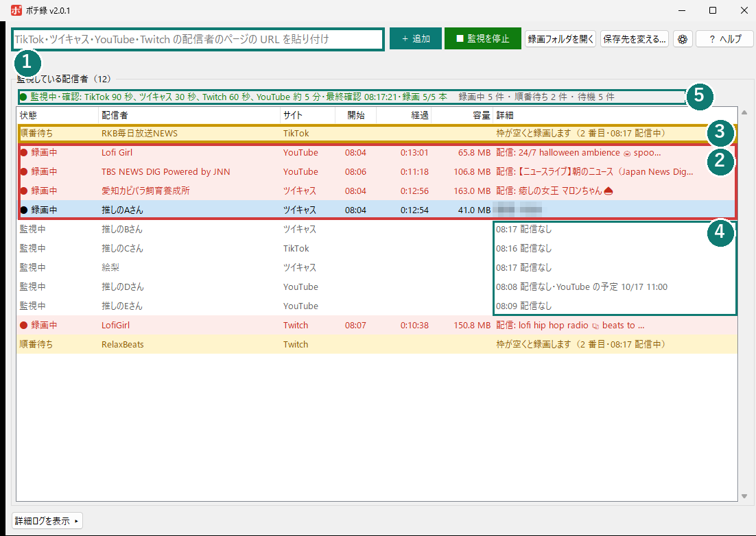The height and width of the screenshot is (536, 756).
Task: Sort by the 開始 column header
Action: coord(356,116)
